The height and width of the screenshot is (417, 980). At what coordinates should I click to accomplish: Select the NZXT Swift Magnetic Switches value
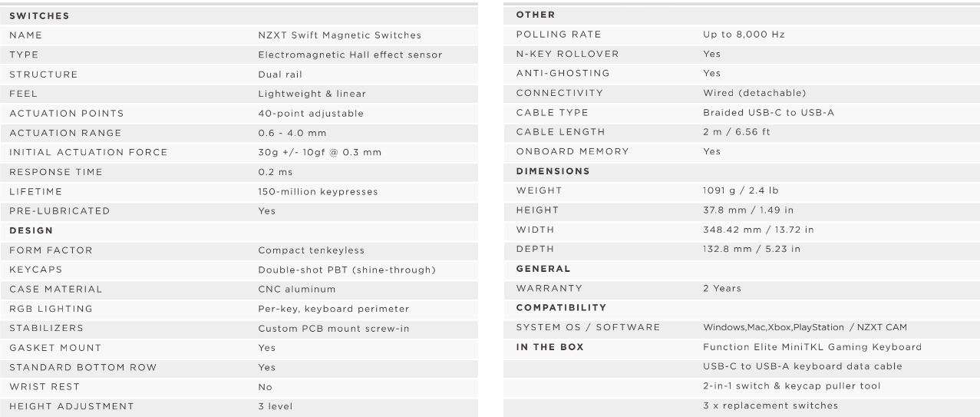click(339, 35)
